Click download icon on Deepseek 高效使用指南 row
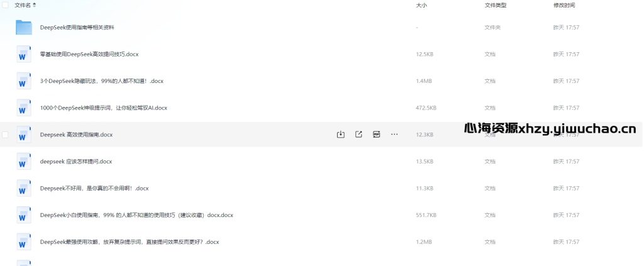The height and width of the screenshot is (266, 644). coord(340,135)
